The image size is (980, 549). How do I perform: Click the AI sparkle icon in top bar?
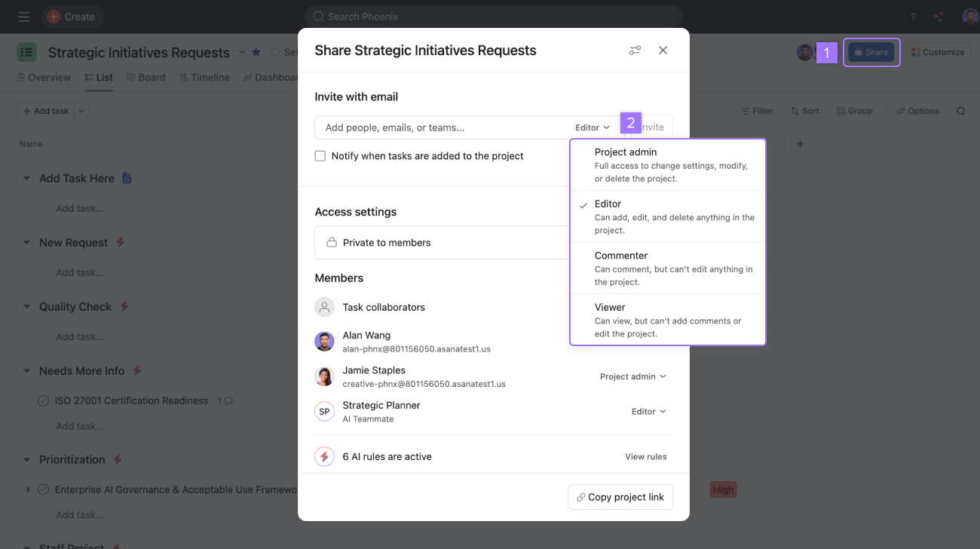[938, 17]
